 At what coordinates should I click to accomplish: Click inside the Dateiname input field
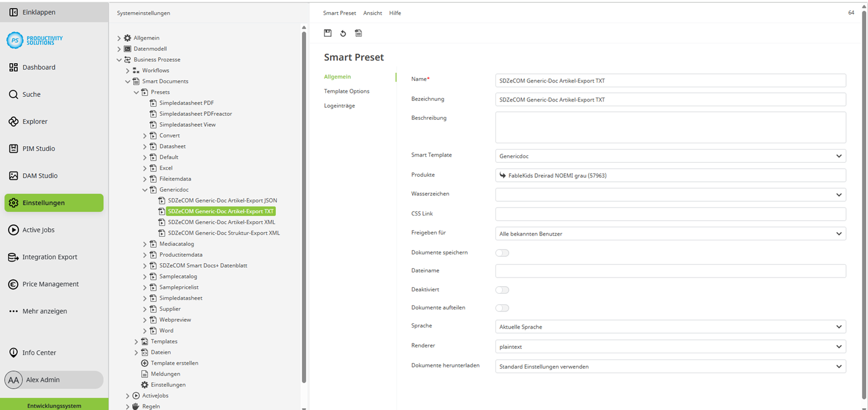[669, 271]
